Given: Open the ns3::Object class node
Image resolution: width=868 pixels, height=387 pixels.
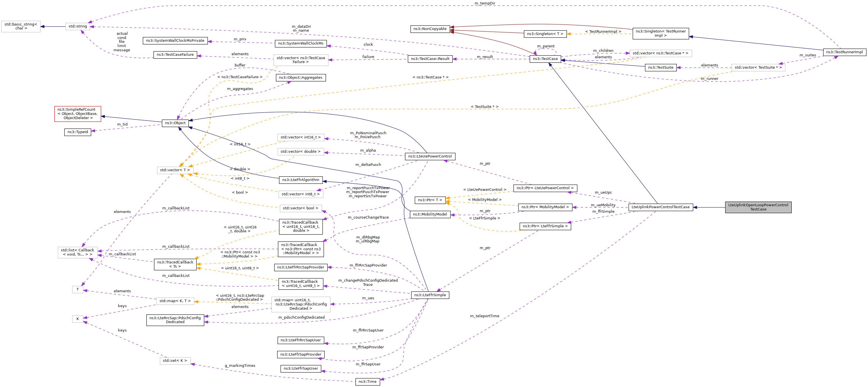Looking at the screenshot, I should coord(175,123).
